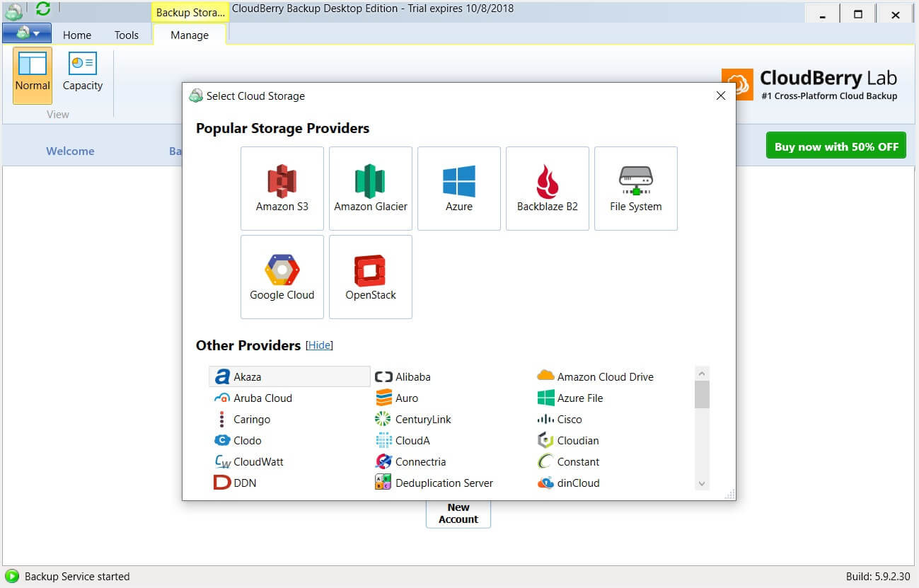Pick Azure as cloud storage
This screenshot has height=588, width=919.
[459, 188]
